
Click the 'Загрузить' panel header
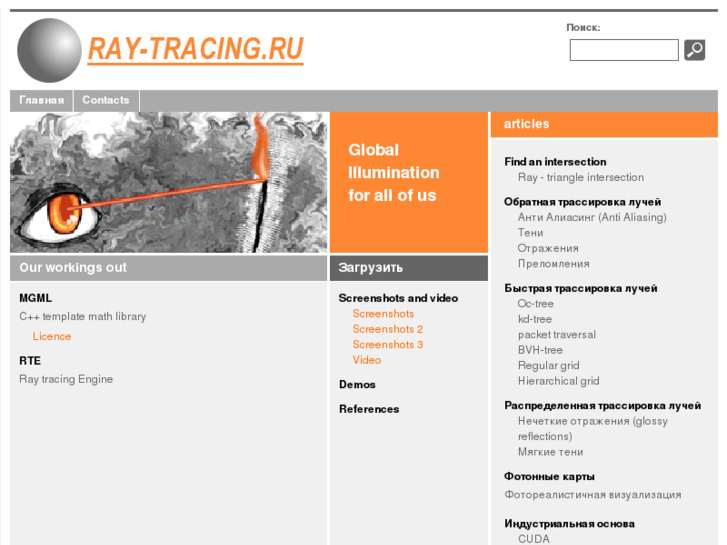(x=409, y=268)
